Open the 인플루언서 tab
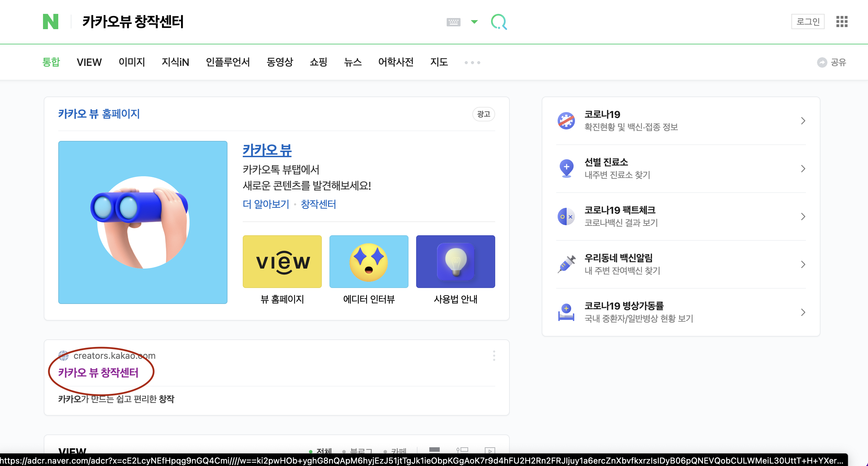The width and height of the screenshot is (868, 466). coord(228,62)
